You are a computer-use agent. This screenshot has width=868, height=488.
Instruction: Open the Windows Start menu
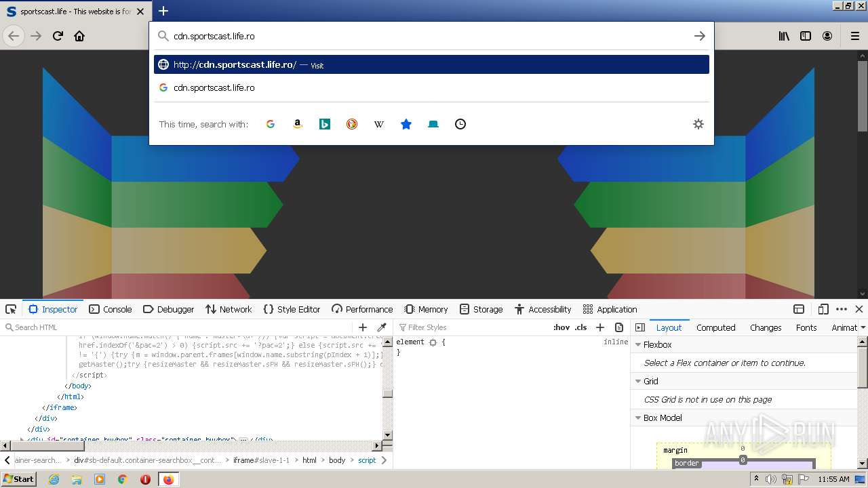19,479
